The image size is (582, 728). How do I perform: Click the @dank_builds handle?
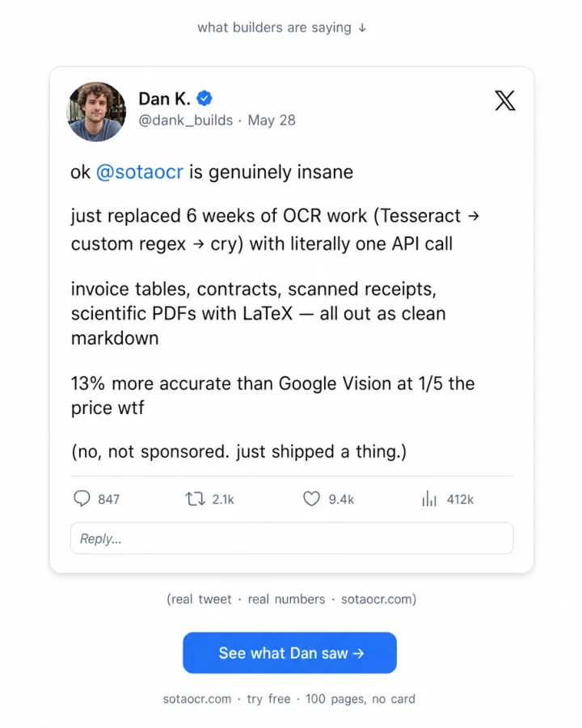(x=186, y=121)
